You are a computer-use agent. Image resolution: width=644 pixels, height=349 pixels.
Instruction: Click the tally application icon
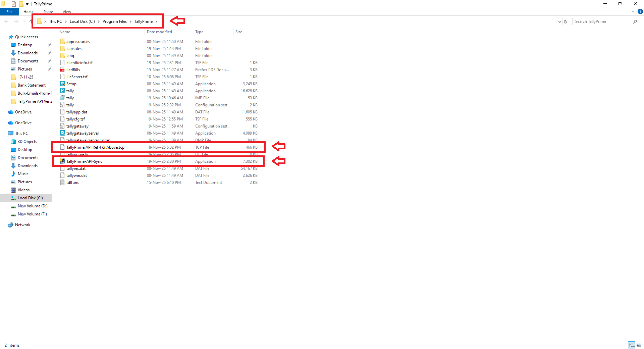click(62, 91)
